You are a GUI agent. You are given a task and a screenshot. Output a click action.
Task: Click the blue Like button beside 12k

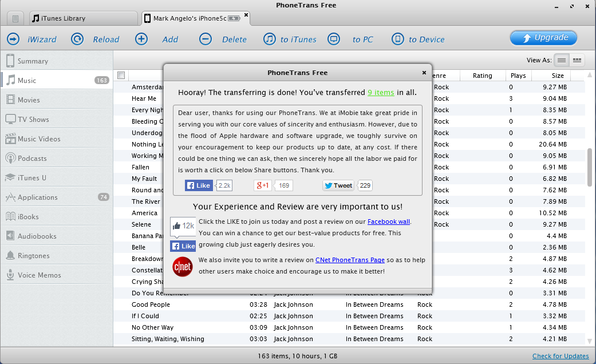(x=183, y=246)
